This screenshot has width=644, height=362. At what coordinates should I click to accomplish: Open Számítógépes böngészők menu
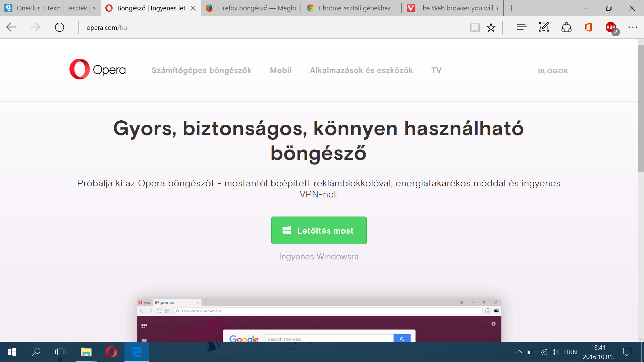(201, 70)
